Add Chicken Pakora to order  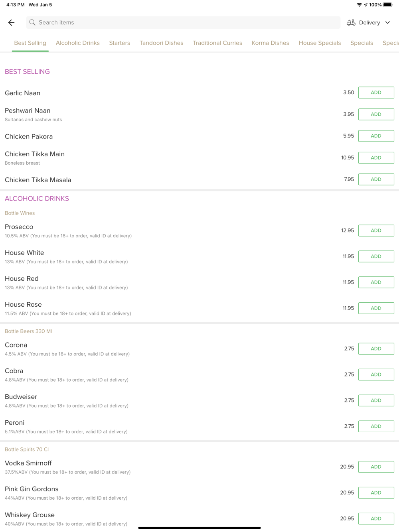[x=376, y=136]
